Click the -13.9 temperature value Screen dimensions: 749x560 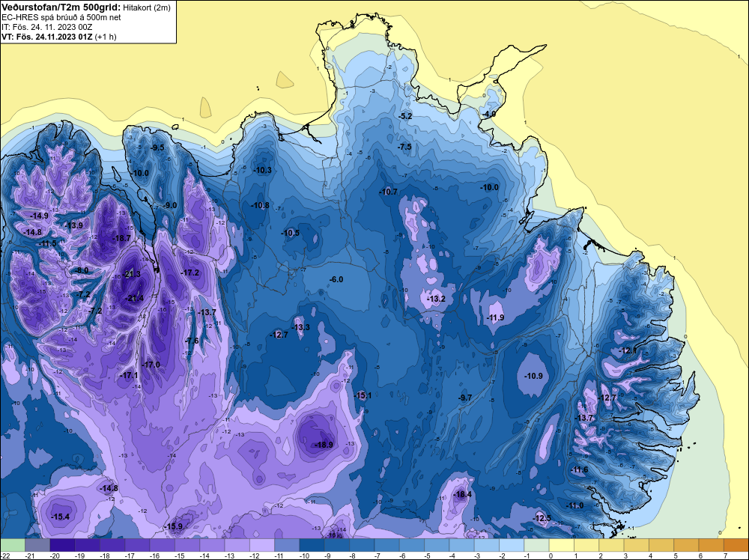click(74, 225)
